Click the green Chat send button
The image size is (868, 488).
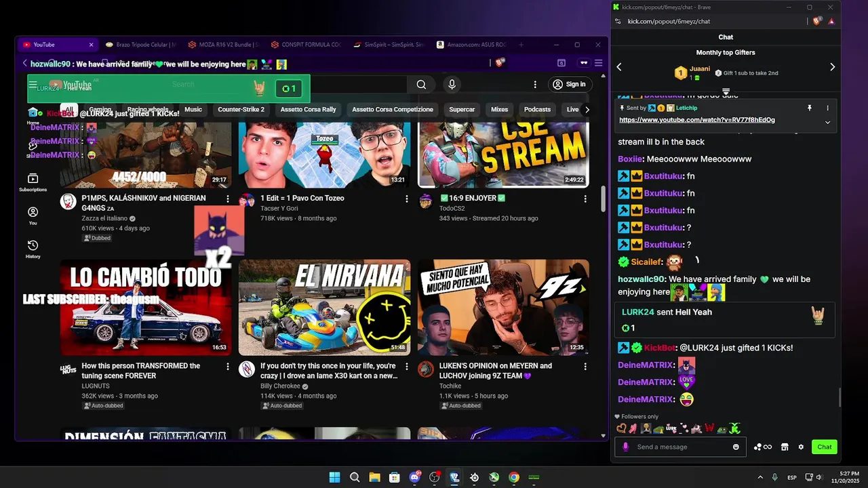(825, 447)
